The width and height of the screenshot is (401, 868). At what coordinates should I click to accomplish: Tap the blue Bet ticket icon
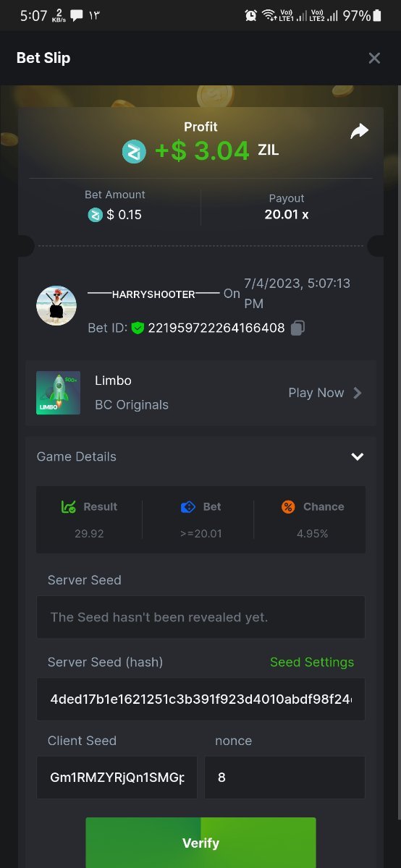click(188, 507)
